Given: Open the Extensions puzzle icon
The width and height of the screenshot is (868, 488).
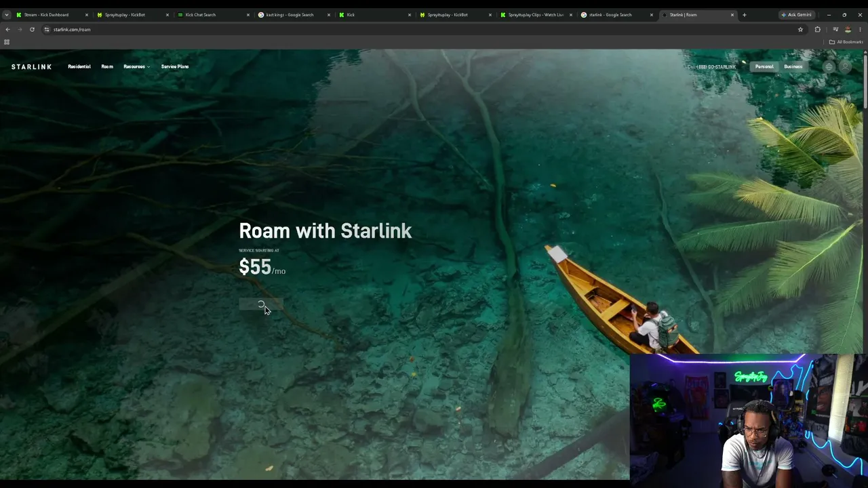Looking at the screenshot, I should [817, 30].
